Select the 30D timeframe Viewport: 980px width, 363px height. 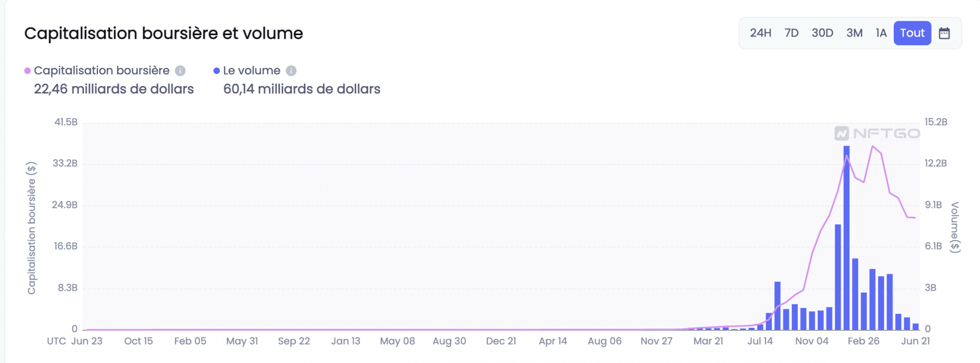point(822,33)
